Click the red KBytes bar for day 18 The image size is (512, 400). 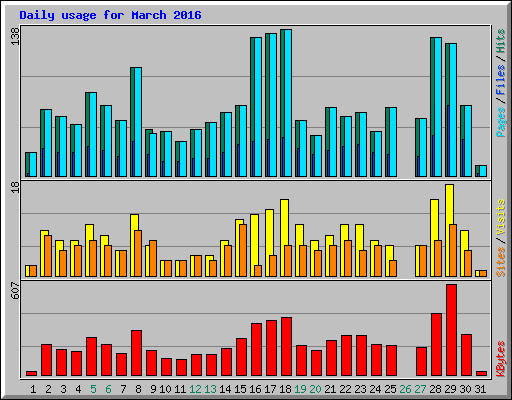(286, 347)
